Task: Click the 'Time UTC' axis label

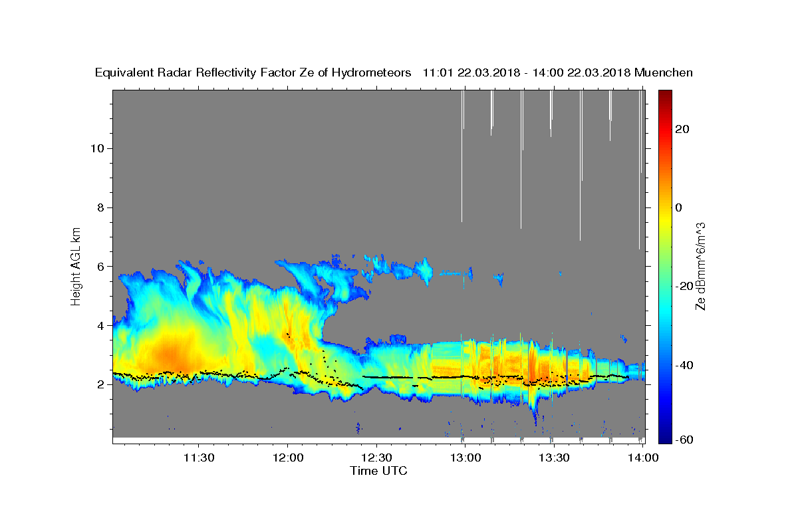Action: [378, 471]
